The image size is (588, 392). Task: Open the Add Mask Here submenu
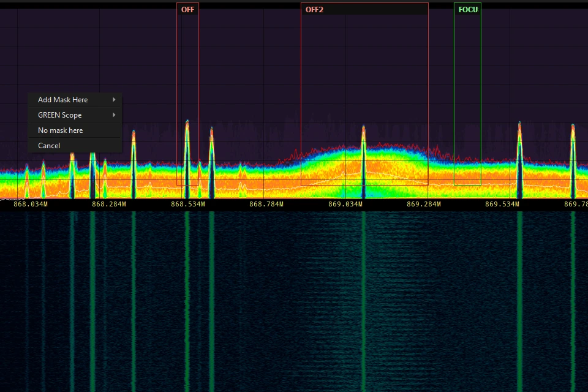point(62,100)
